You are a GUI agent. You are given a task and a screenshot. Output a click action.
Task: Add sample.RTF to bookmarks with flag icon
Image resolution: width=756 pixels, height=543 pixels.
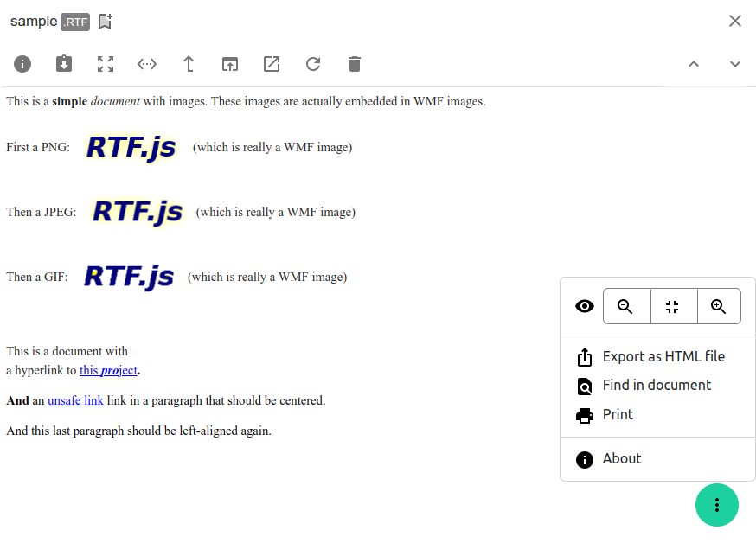(105, 21)
